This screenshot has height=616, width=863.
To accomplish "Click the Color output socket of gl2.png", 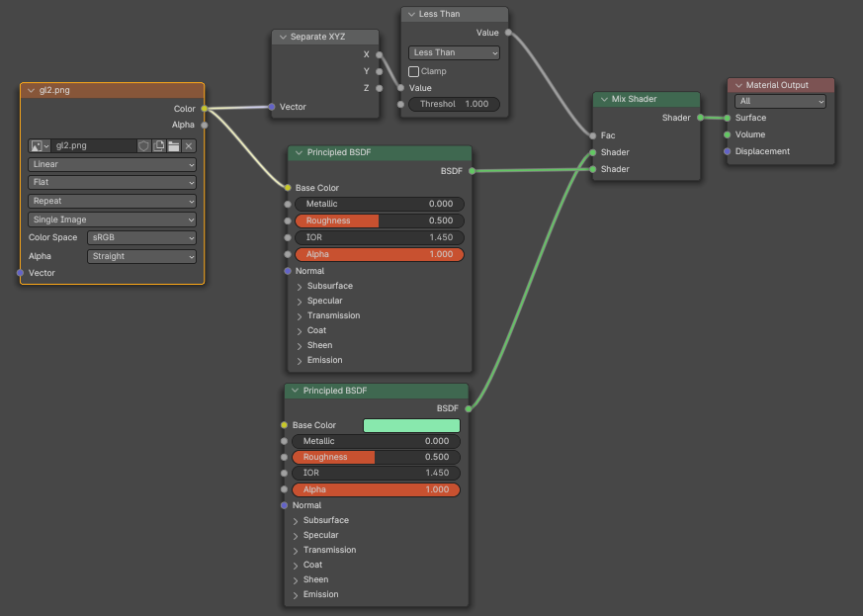I will tap(205, 109).
